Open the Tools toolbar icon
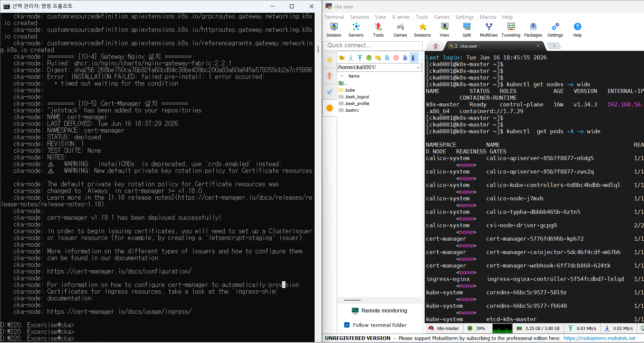The height and width of the screenshot is (343, 644). point(378,30)
